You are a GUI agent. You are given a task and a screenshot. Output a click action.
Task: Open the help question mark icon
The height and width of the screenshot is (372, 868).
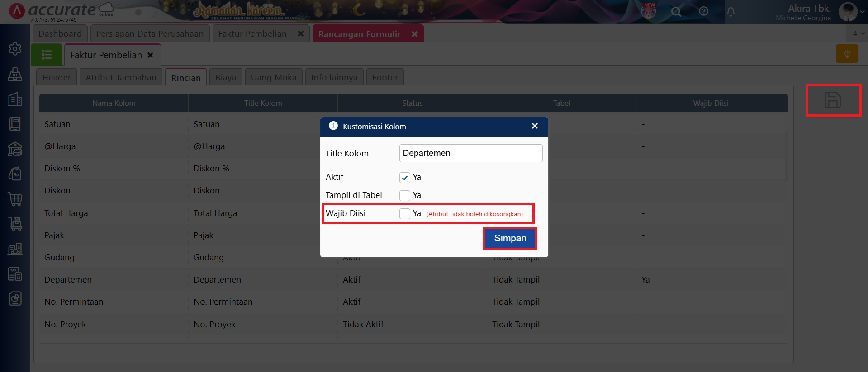tap(703, 11)
